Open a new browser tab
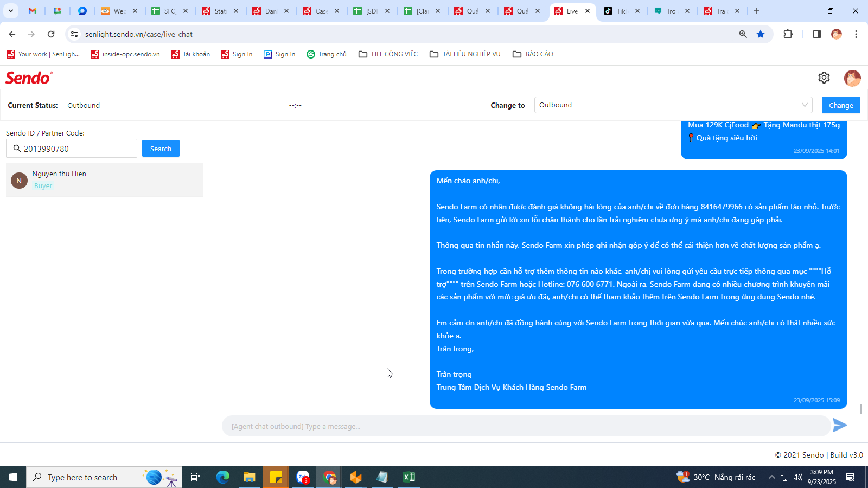Viewport: 868px width, 488px height. click(x=757, y=11)
